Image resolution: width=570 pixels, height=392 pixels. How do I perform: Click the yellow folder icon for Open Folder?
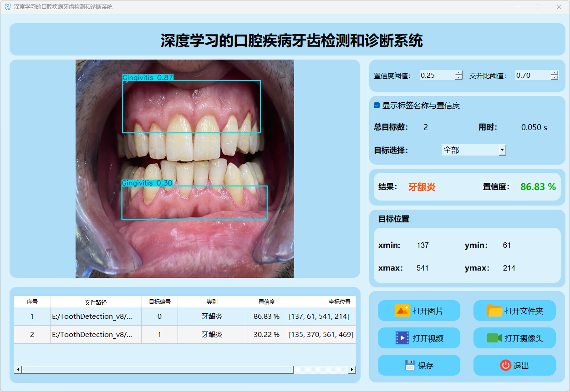[494, 311]
